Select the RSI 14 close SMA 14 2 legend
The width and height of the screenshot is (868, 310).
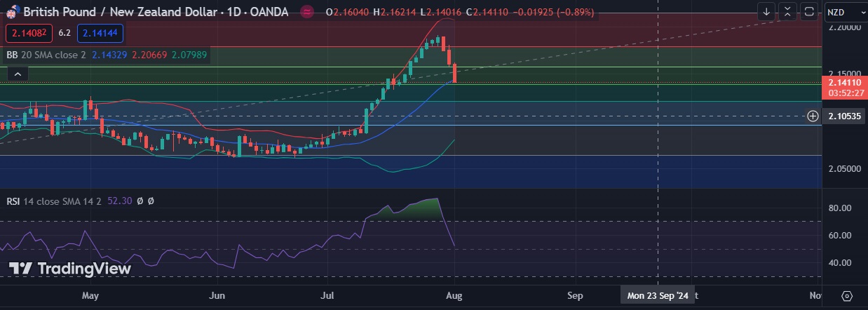54,201
